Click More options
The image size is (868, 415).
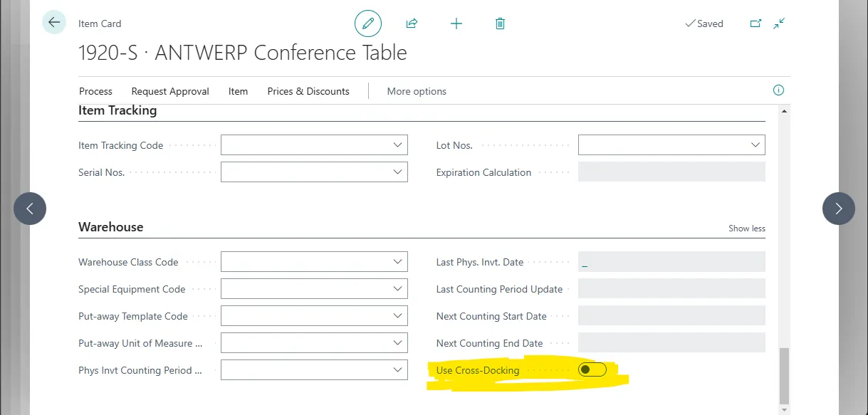(x=417, y=91)
